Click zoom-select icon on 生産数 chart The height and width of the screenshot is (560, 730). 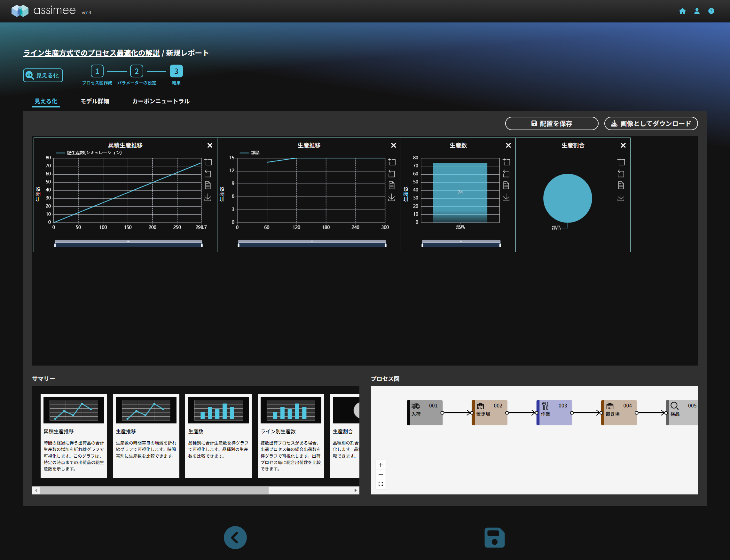point(506,162)
